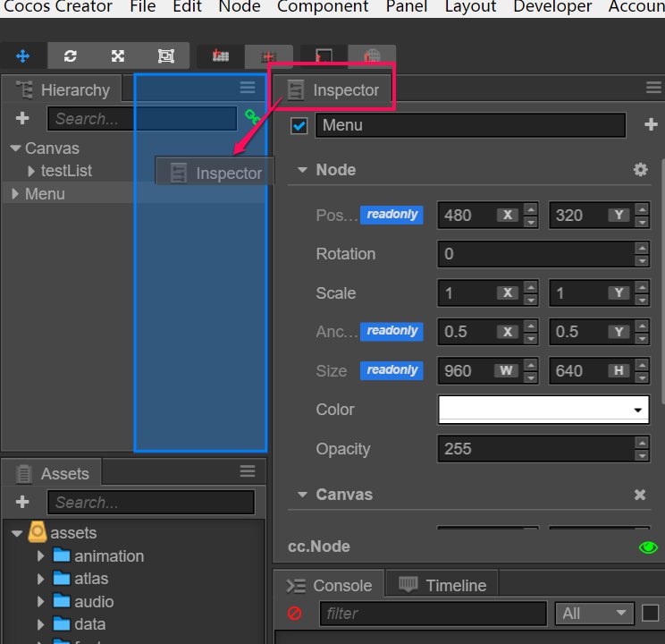The height and width of the screenshot is (644, 665).
Task: Add a new node in Hierarchy
Action: click(22, 118)
